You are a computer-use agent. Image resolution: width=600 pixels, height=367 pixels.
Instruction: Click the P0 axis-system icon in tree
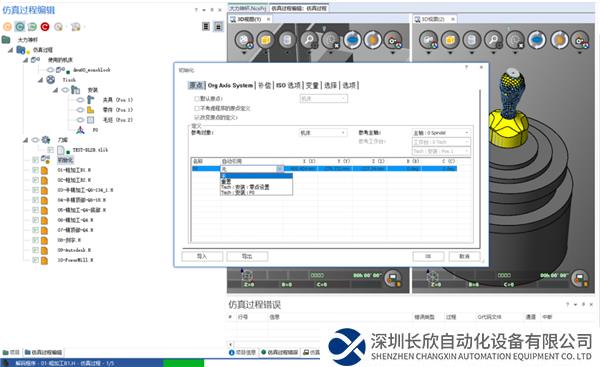coord(80,130)
